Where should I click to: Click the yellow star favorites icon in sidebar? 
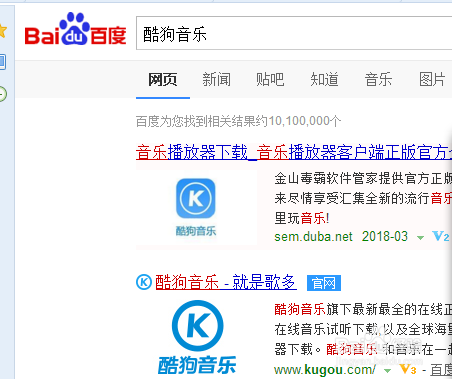click(3, 31)
